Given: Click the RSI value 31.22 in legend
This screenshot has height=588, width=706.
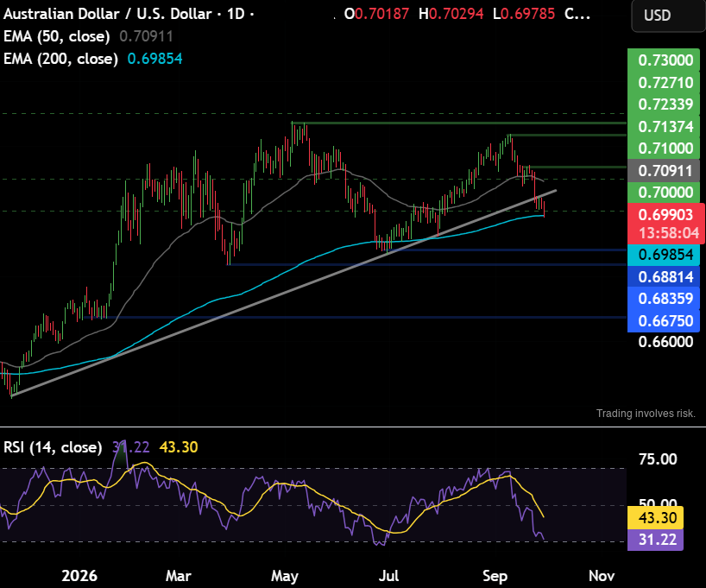Looking at the screenshot, I should click(x=130, y=447).
